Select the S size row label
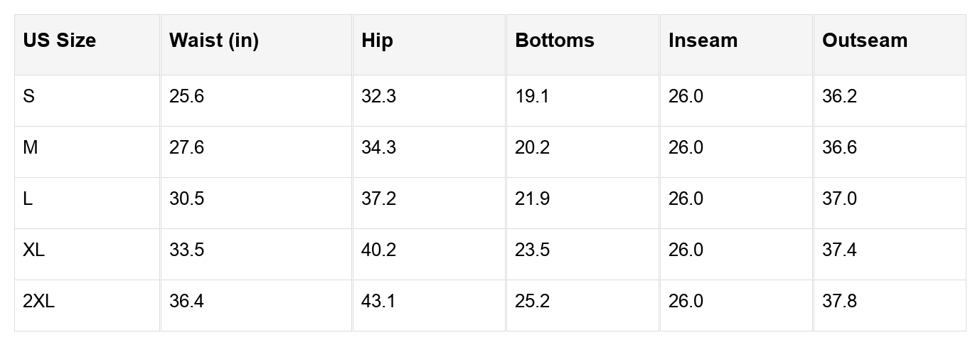The image size is (980, 345). click(28, 96)
